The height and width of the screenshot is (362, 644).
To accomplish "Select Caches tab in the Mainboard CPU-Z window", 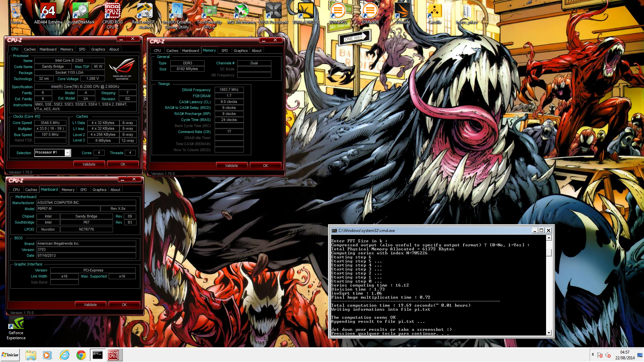I will [31, 190].
